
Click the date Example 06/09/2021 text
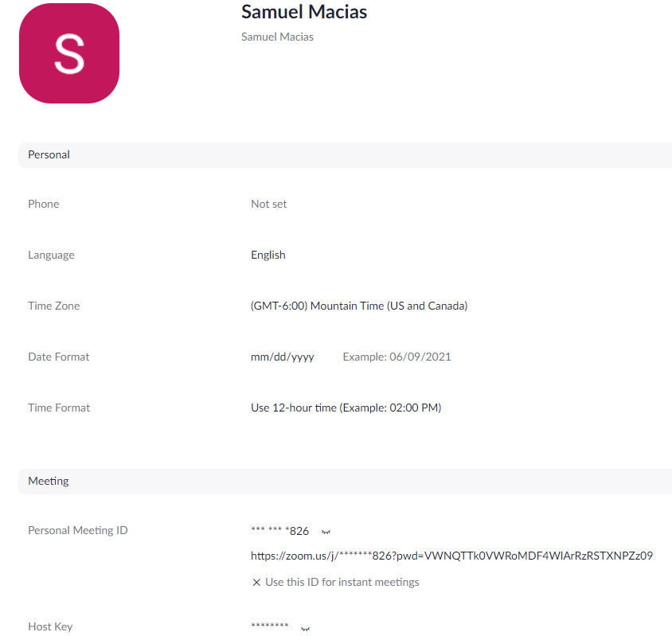[x=397, y=357]
